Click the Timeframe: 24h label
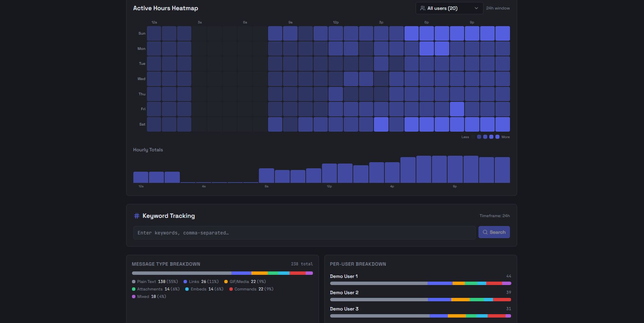The height and width of the screenshot is (323, 644). pyautogui.click(x=495, y=216)
